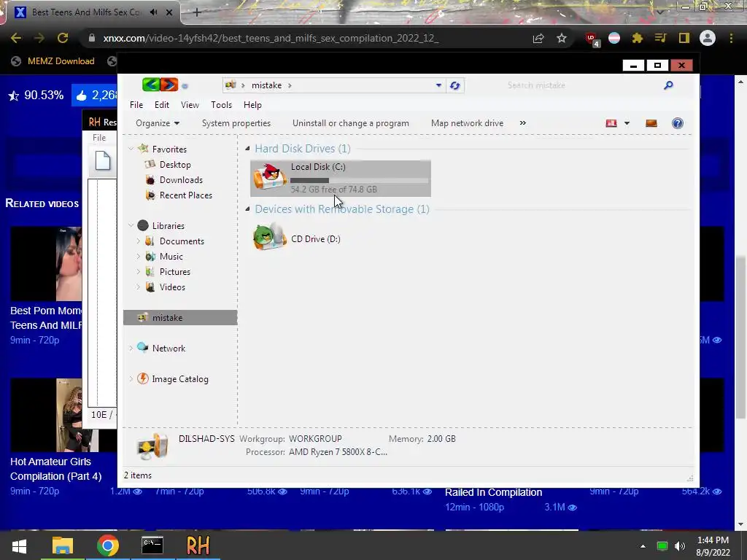The width and height of the screenshot is (747, 560).
Task: Open the Explorer File menu
Action: [136, 105]
